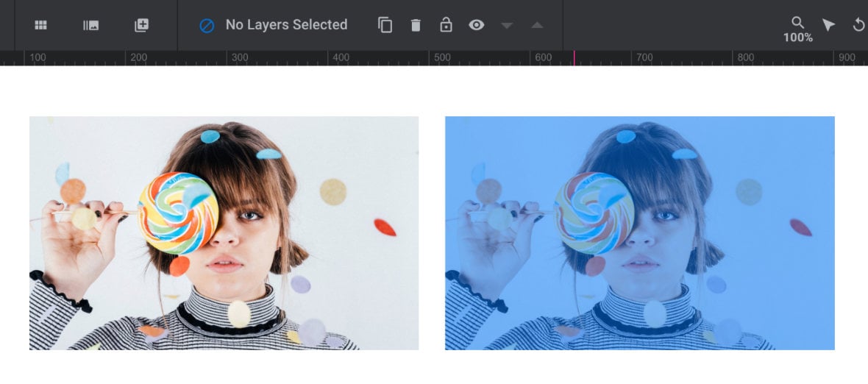868x384 pixels.
Task: Click the No Layers Selected label
Action: (x=286, y=25)
